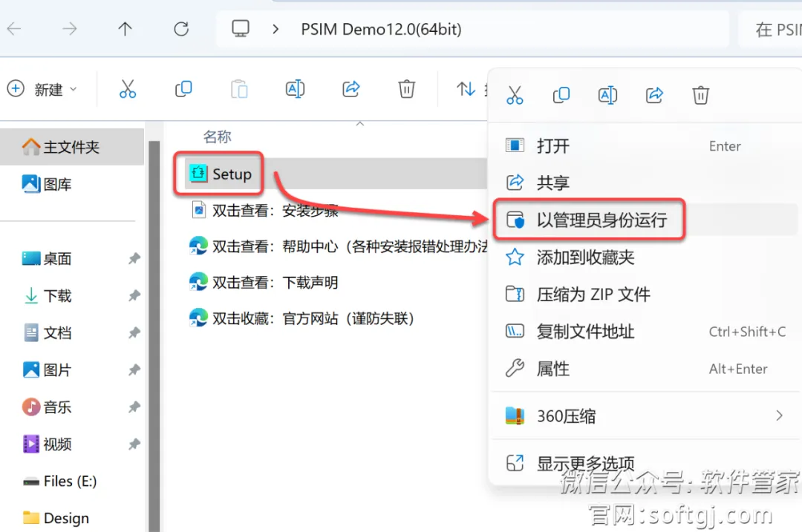
Task: Click Cut icon in the context menu
Action: tap(515, 95)
